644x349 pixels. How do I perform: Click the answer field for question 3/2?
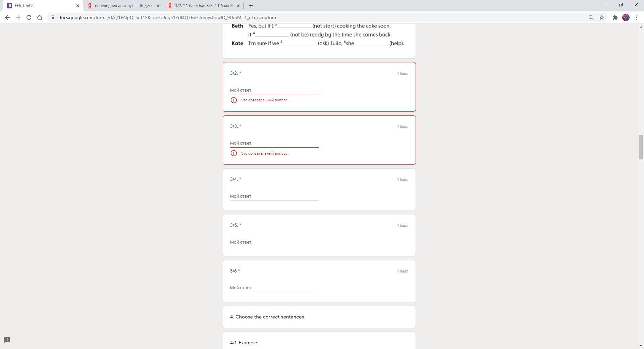pos(274,90)
